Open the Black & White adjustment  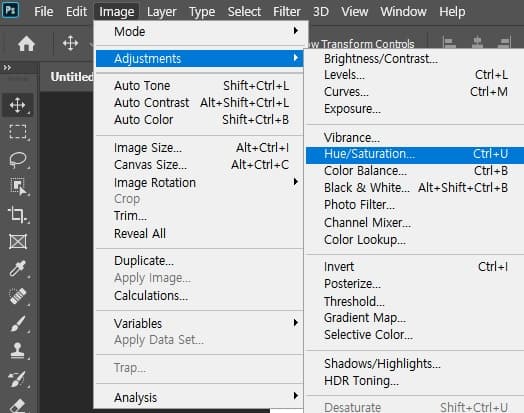click(415, 187)
